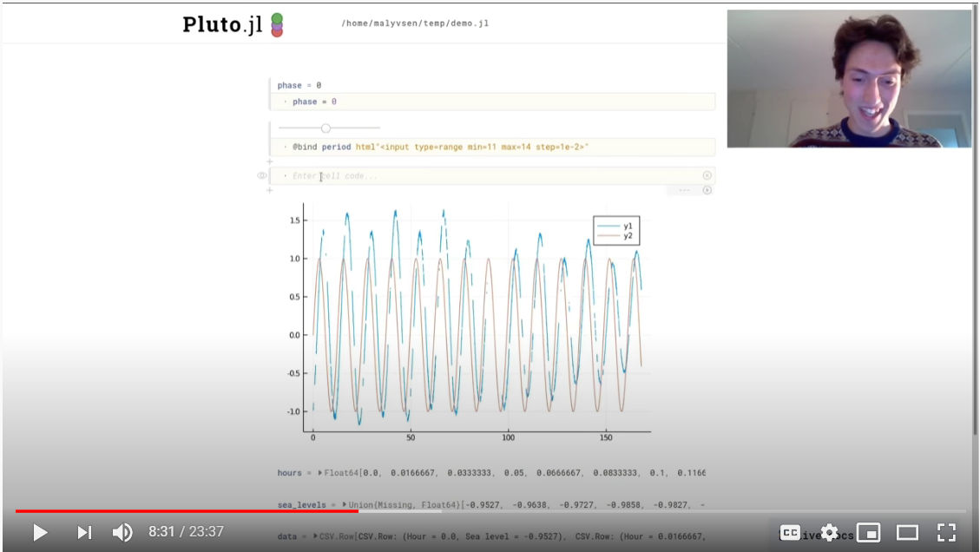
Task: Click the 'data' variable name
Action: (286, 536)
